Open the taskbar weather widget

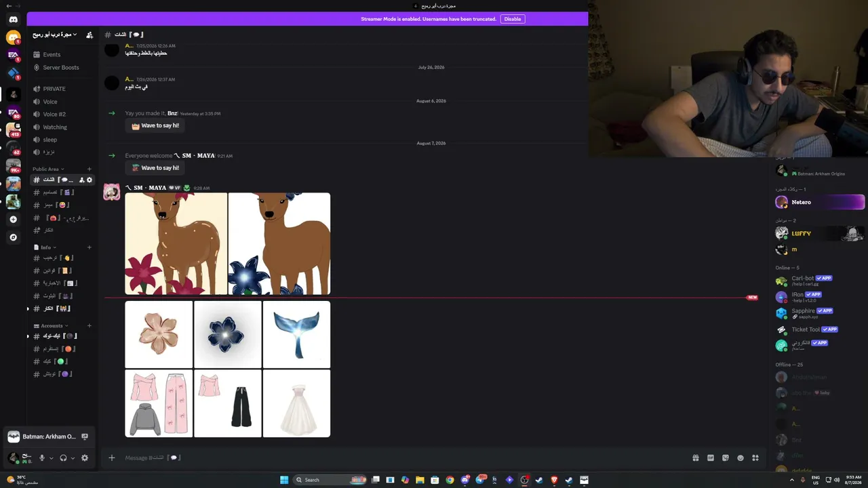click(22, 480)
